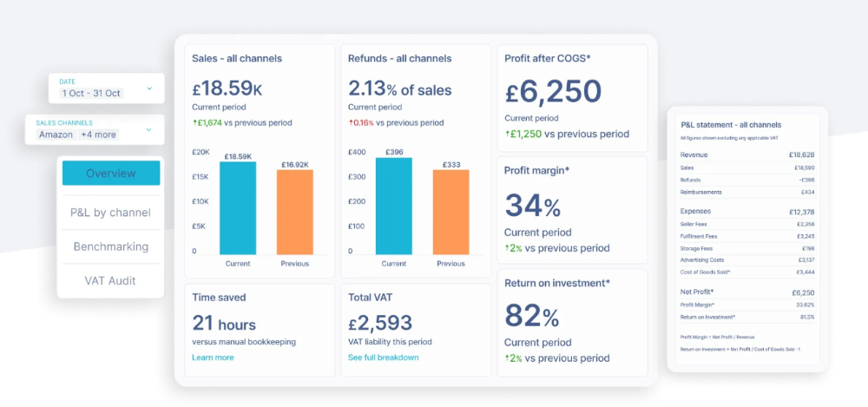Open the Sales Channels dropdown chevron
Viewport: 868px width, 407px height.
(x=149, y=129)
